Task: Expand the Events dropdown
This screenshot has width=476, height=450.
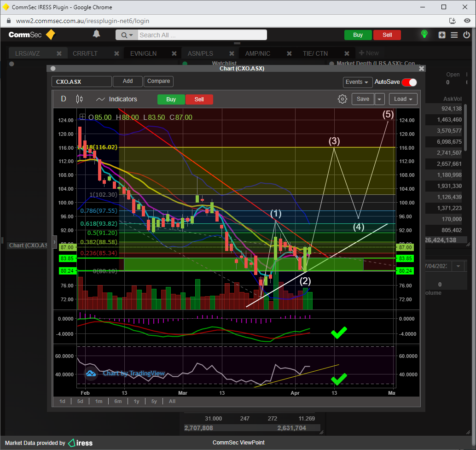Action: (357, 82)
